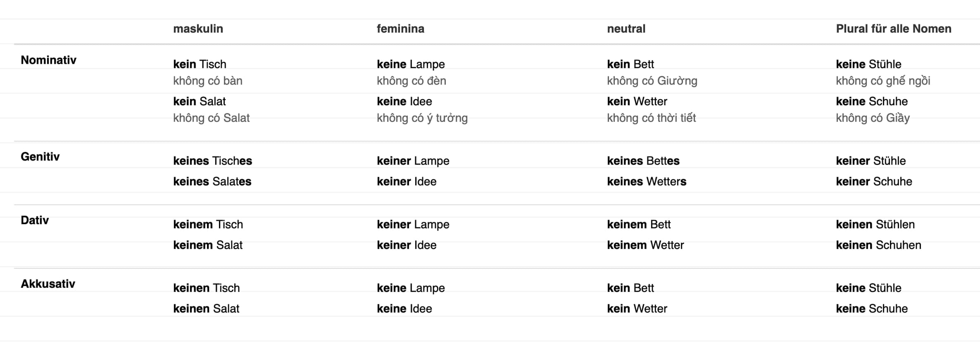Click keiner Stühle in Genitiv row
Screen dimensions: 980x360
pos(871,161)
